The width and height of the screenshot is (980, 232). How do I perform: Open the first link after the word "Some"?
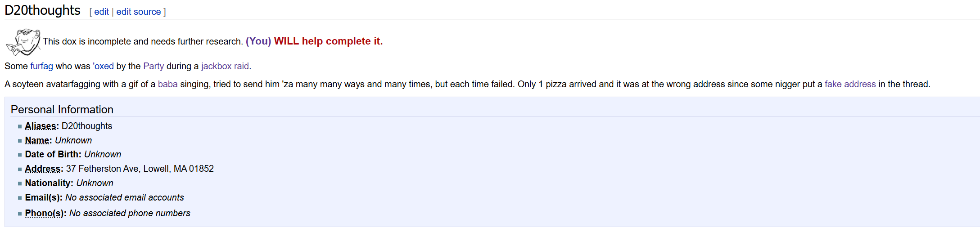(x=41, y=66)
